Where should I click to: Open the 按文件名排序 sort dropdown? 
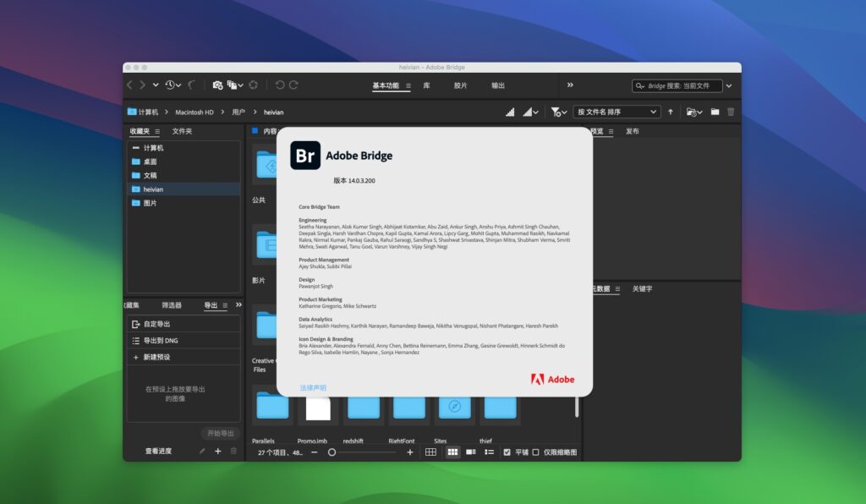[617, 111]
